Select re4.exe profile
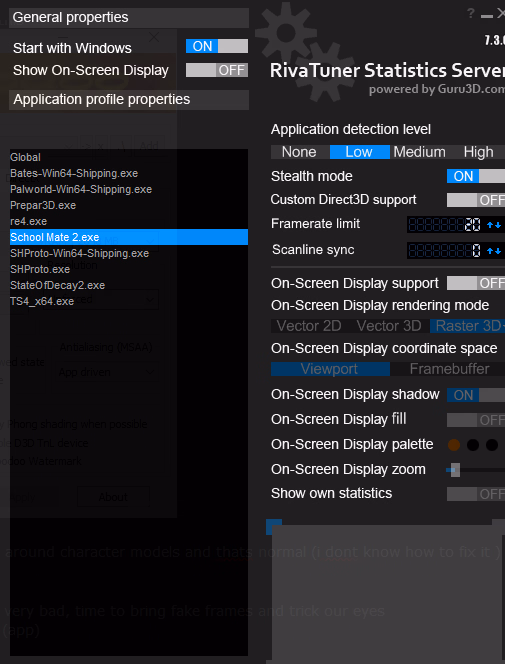505x664 pixels. pos(129,221)
